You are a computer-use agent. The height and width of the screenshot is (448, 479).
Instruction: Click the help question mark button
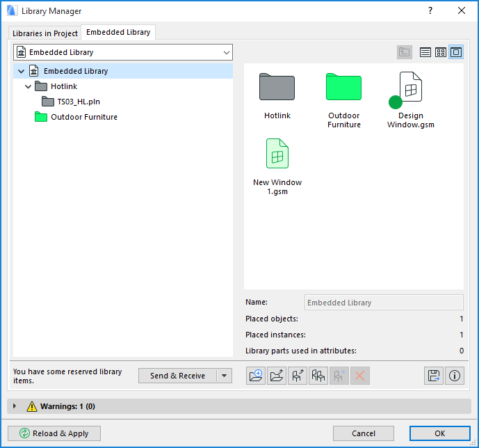[x=430, y=10]
